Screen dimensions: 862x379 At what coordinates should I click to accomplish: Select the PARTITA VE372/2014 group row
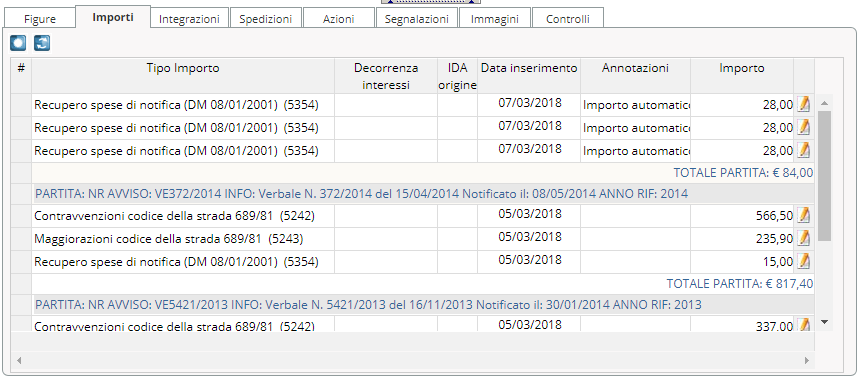pyautogui.click(x=422, y=194)
